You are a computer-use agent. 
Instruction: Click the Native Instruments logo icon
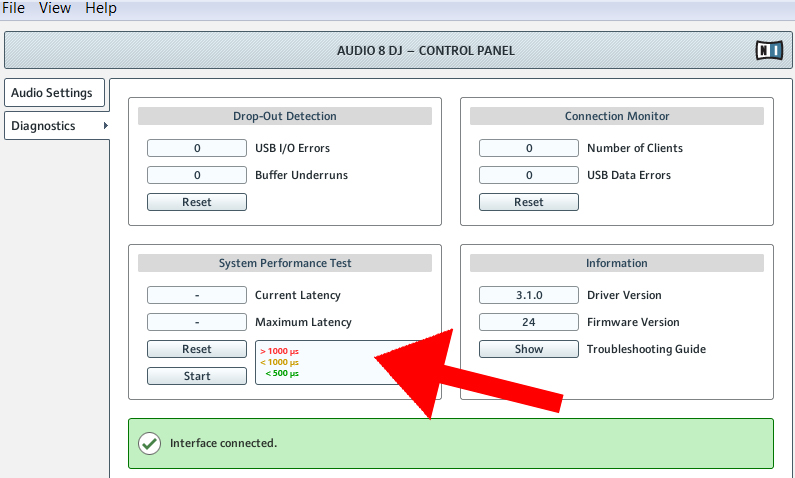point(768,50)
